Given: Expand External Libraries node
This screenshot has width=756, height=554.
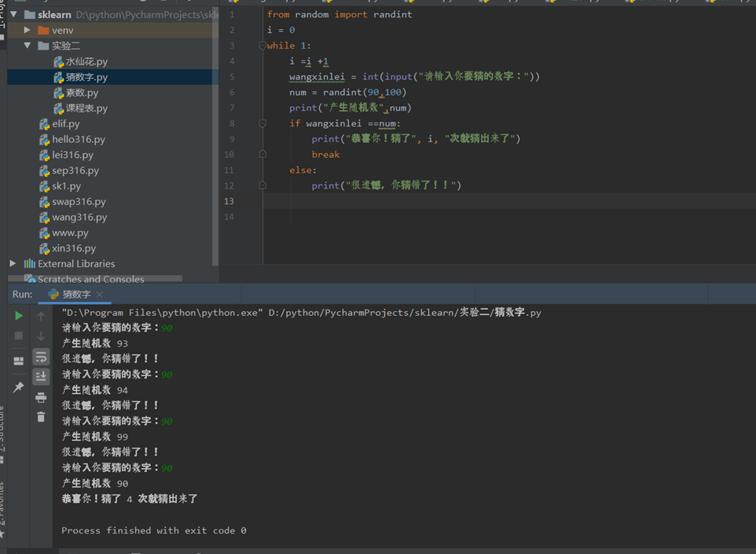Looking at the screenshot, I should pyautogui.click(x=13, y=263).
